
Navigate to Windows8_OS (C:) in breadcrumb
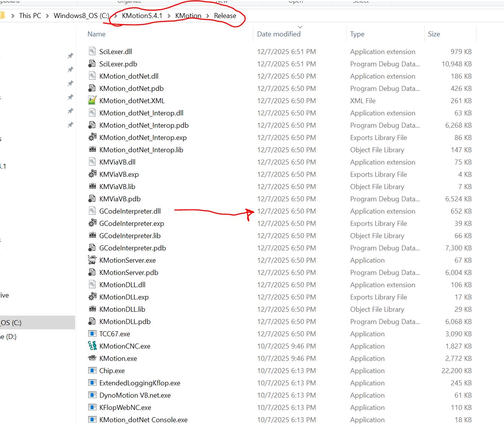pyautogui.click(x=81, y=16)
